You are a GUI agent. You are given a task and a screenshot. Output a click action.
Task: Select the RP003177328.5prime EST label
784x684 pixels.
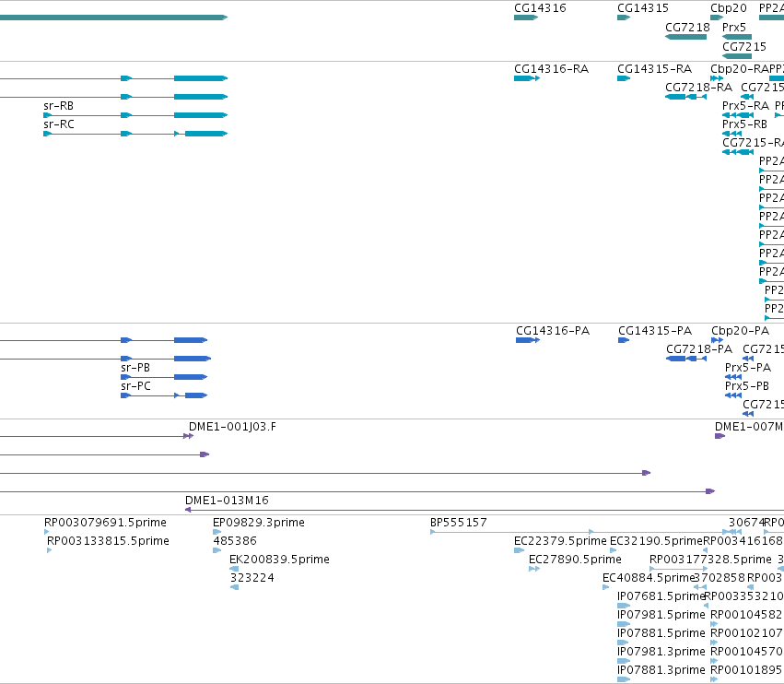point(710,560)
